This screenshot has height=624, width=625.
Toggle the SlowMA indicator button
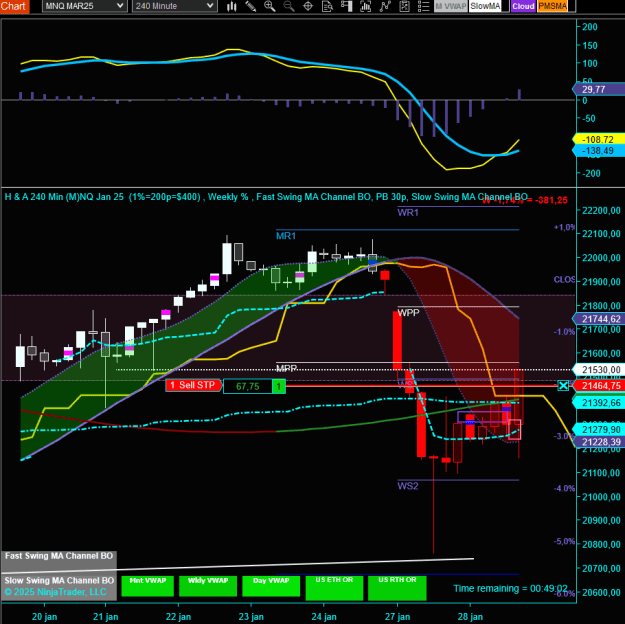tap(485, 6)
